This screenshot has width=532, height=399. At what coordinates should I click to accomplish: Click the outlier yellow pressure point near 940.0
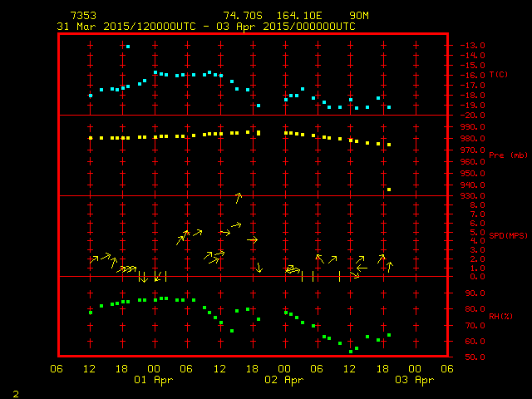click(x=389, y=190)
